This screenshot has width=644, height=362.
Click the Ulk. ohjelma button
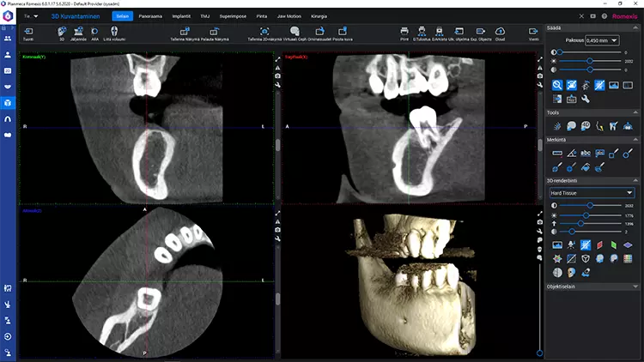click(x=459, y=33)
